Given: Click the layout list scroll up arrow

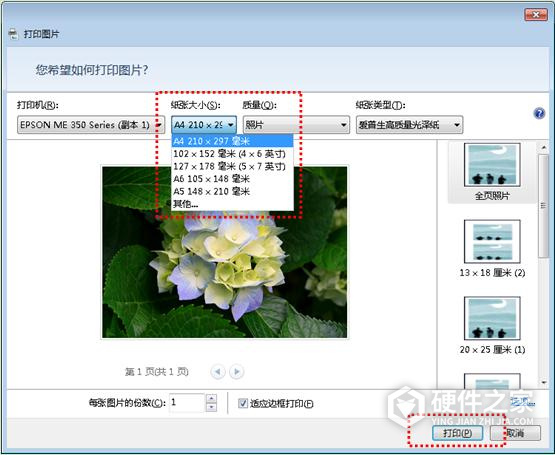Looking at the screenshot, I should click(x=543, y=147).
